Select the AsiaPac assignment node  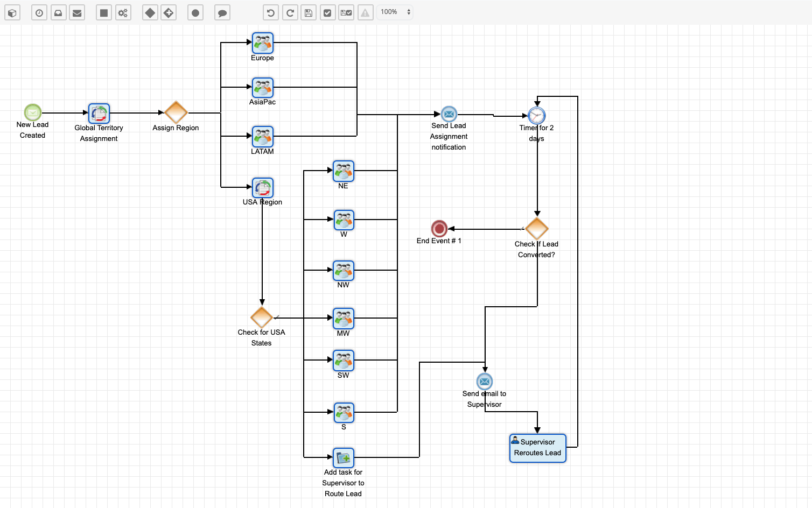263,87
